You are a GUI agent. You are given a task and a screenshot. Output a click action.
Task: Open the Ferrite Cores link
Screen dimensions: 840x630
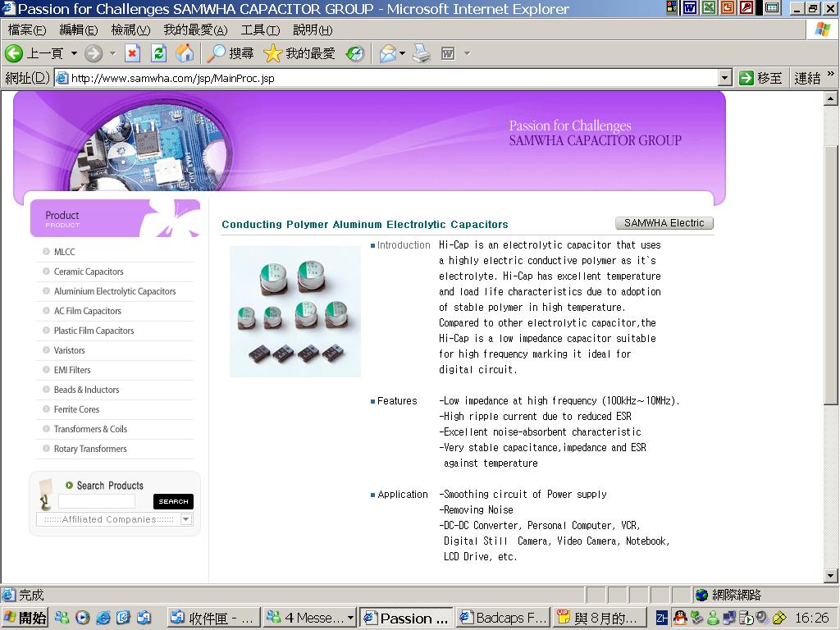coord(76,409)
